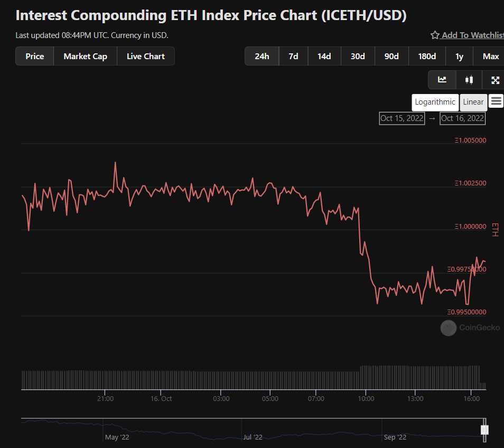Select the Max time range
The height and width of the screenshot is (448, 504).
pos(490,56)
